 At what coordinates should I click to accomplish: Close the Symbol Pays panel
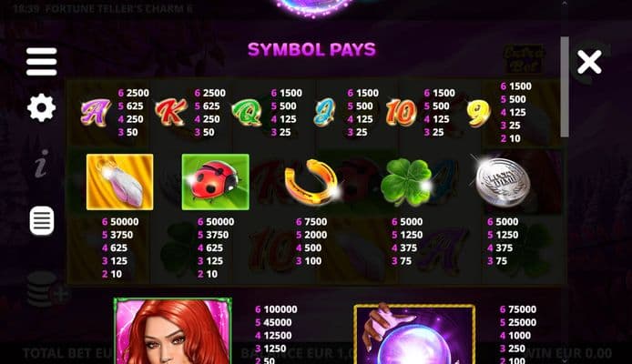click(x=589, y=62)
